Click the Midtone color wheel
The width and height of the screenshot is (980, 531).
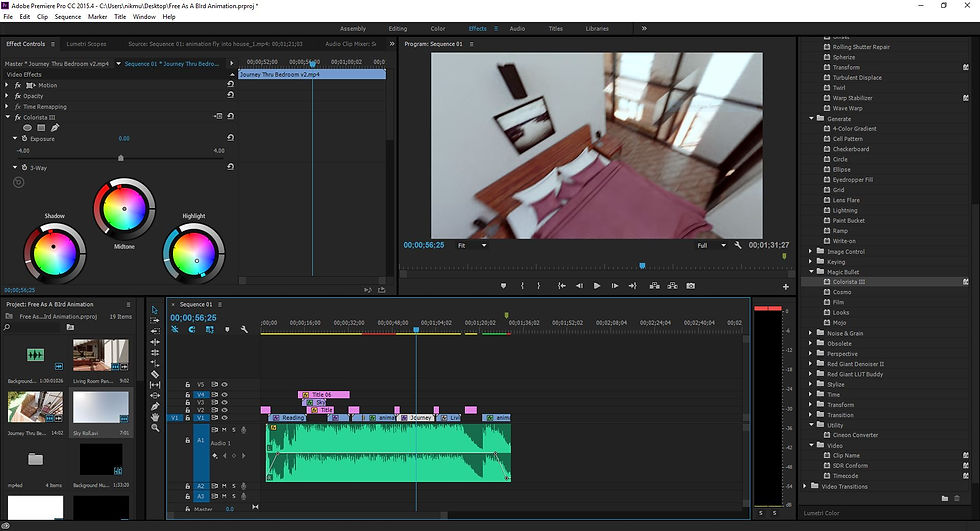click(124, 209)
